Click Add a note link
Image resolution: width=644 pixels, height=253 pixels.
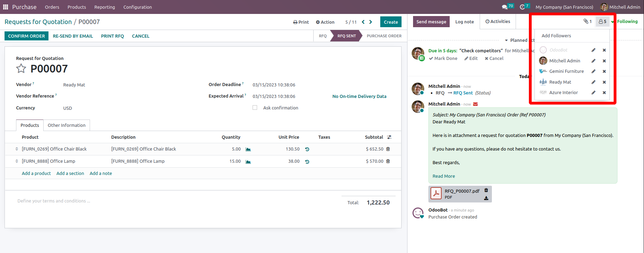coord(101,173)
